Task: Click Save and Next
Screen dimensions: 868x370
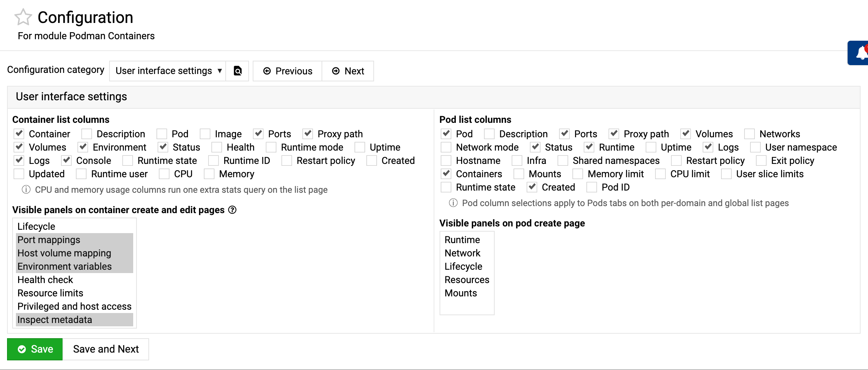Action: tap(106, 349)
